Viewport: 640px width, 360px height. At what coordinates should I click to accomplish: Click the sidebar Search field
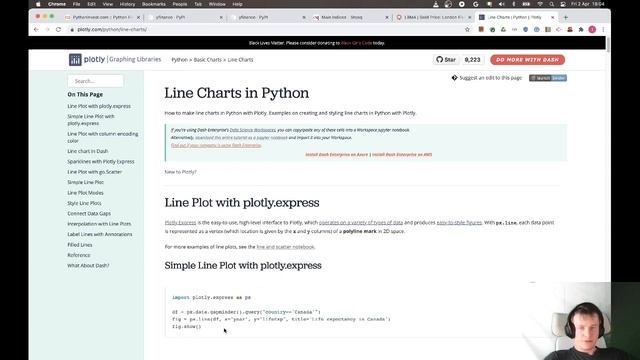point(96,81)
